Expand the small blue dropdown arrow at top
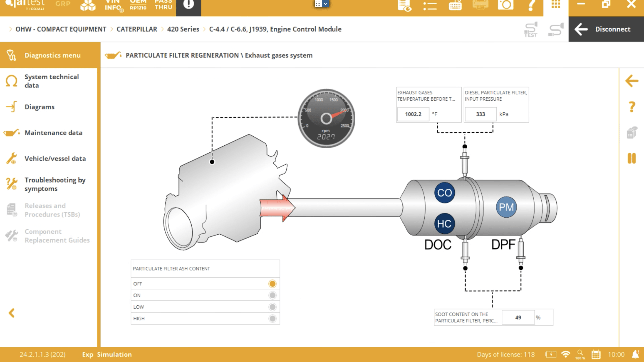 (x=326, y=4)
